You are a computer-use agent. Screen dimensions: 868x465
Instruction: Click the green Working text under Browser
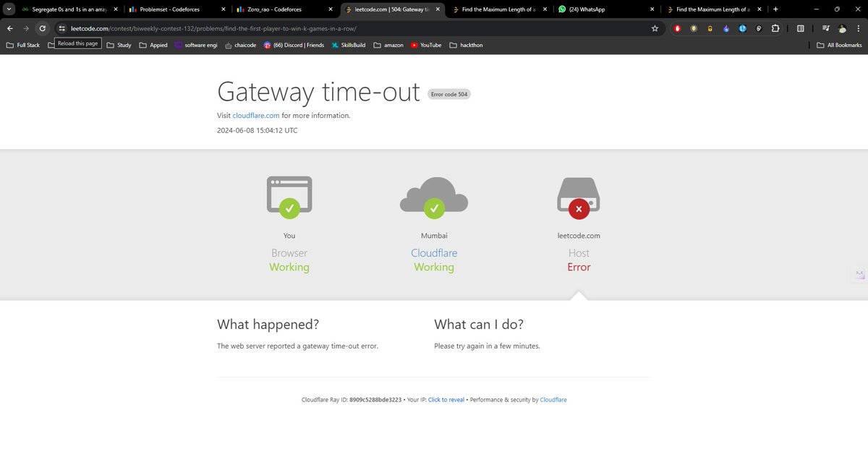289,267
